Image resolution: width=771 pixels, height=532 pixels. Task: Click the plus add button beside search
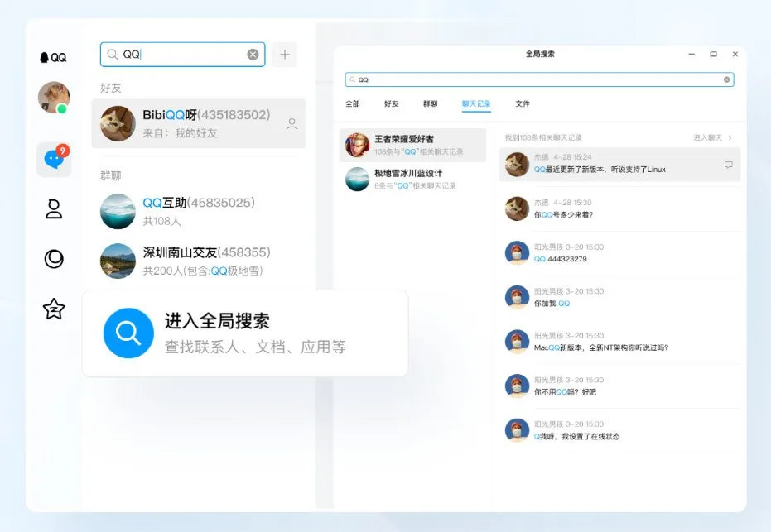(285, 55)
